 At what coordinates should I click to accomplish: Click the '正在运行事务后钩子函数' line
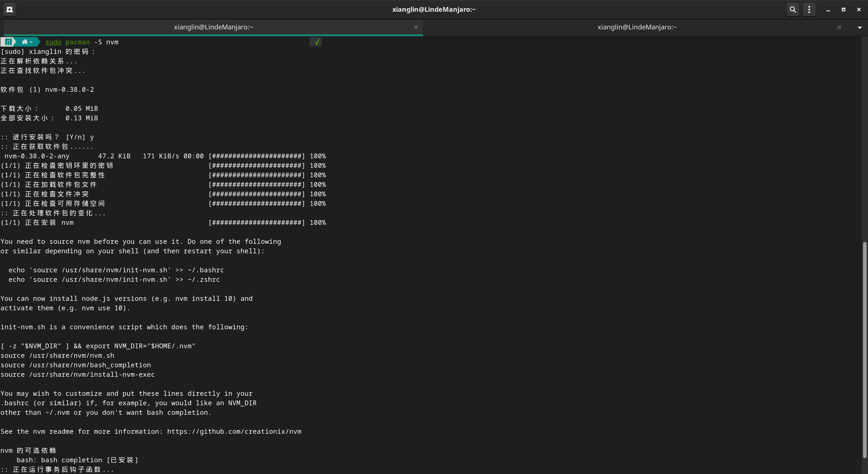coord(57,469)
